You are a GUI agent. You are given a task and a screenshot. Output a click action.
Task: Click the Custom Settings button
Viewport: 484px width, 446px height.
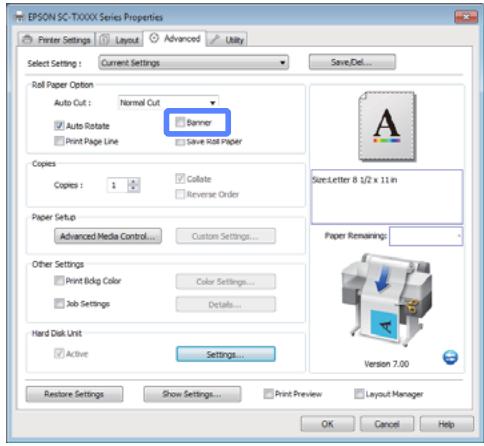coord(226,236)
